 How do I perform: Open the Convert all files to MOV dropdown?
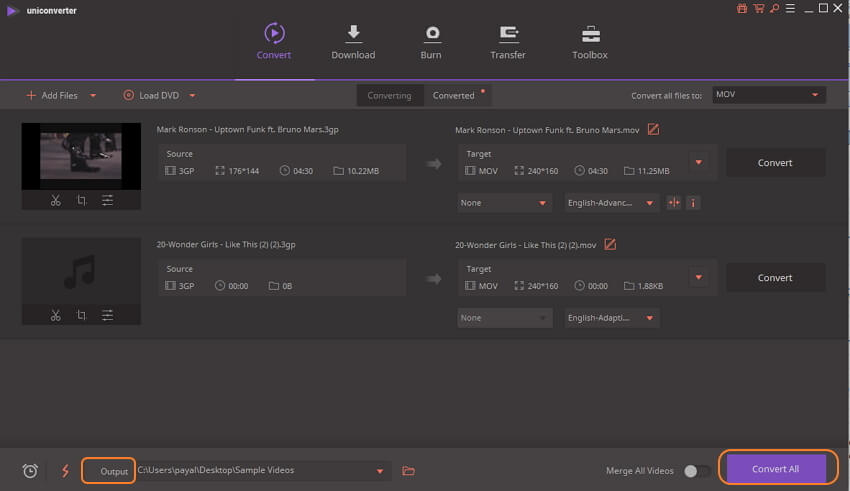769,95
